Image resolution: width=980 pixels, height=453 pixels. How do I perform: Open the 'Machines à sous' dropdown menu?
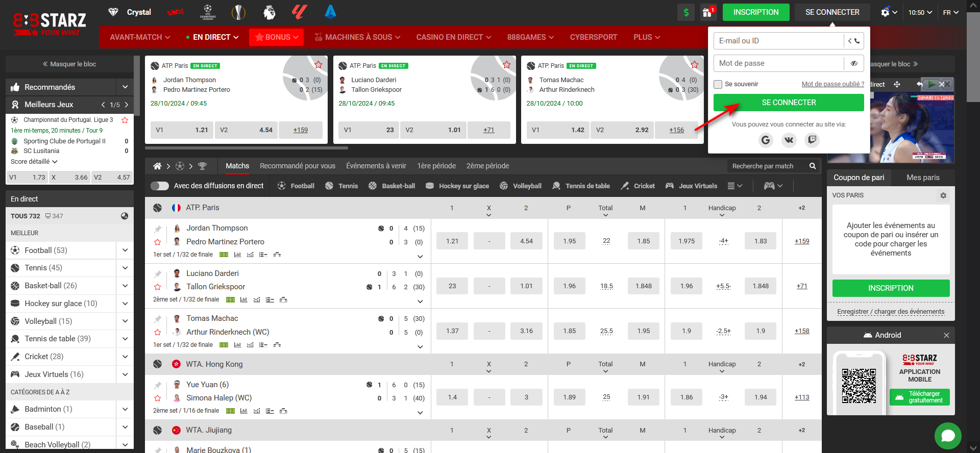point(357,37)
